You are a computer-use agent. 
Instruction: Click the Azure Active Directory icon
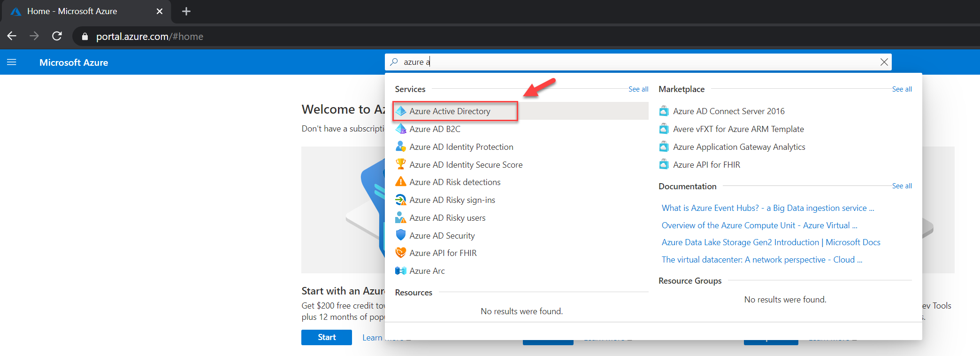click(401, 111)
